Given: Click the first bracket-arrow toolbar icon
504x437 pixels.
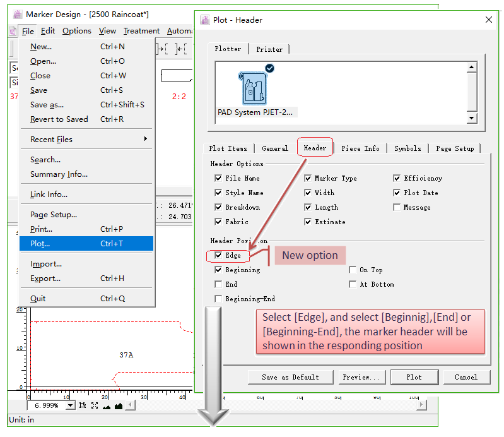Looking at the screenshot, I should pos(162,49).
